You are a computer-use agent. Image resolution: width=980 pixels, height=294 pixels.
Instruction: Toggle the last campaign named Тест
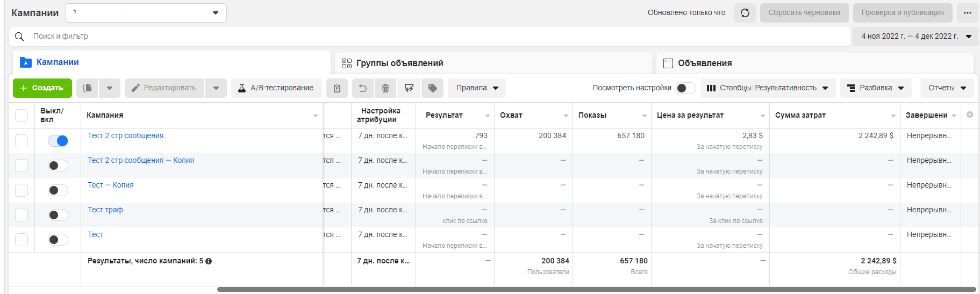coord(58,240)
